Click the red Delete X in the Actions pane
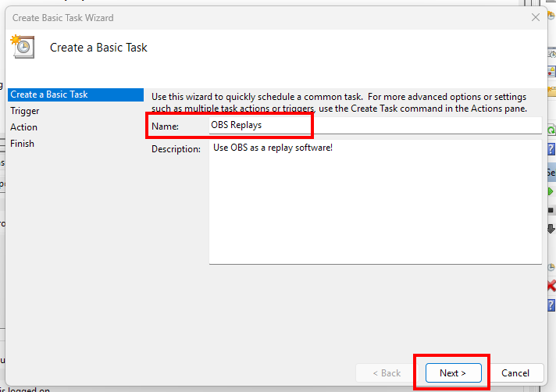 [x=552, y=286]
